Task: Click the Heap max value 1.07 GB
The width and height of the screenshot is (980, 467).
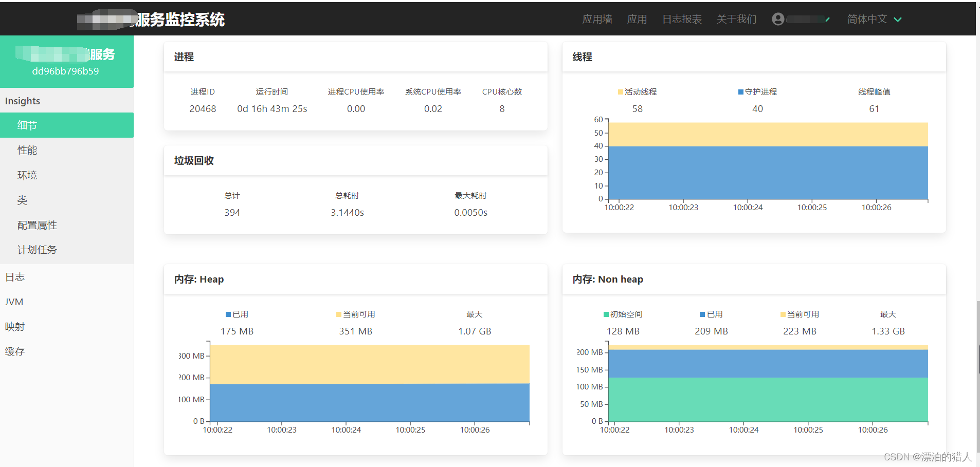Action: (475, 331)
